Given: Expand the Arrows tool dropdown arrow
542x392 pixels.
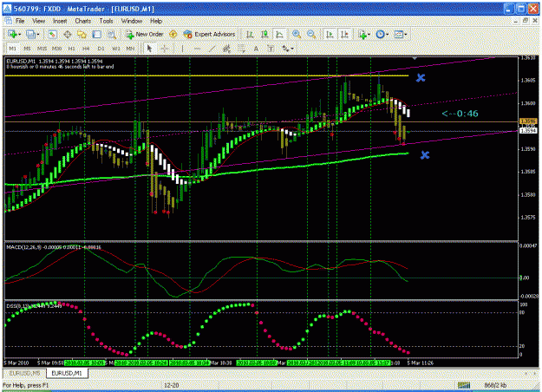Looking at the screenshot, I should (x=292, y=49).
